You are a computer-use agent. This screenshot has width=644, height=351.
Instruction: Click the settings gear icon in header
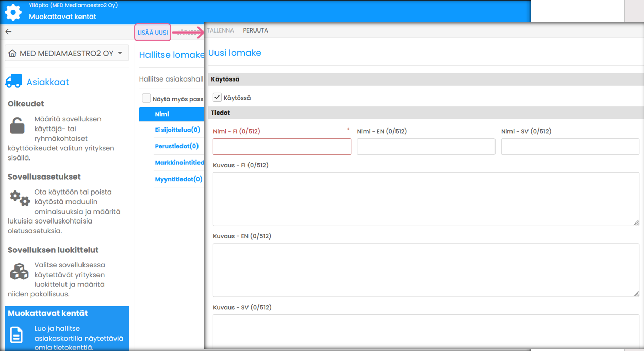(13, 12)
